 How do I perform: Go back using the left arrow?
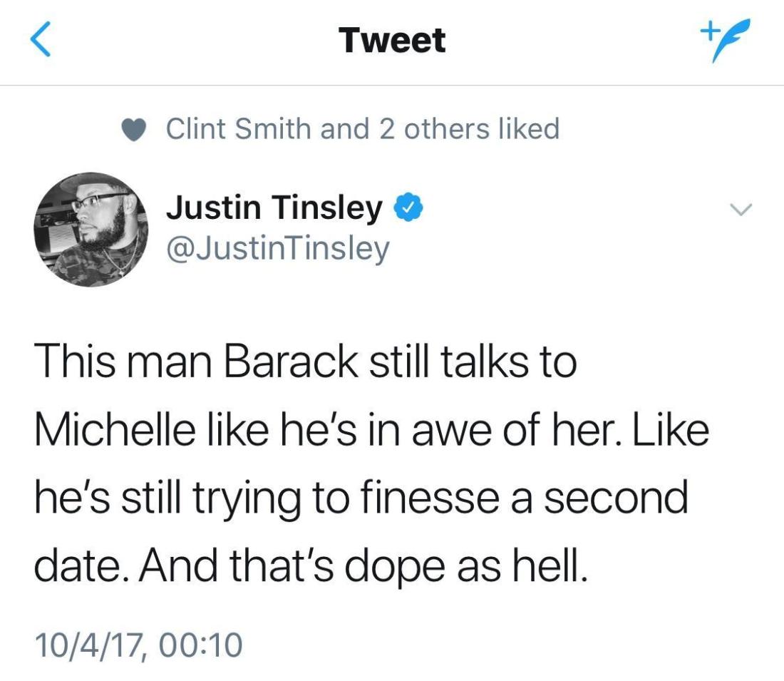pyautogui.click(x=41, y=40)
